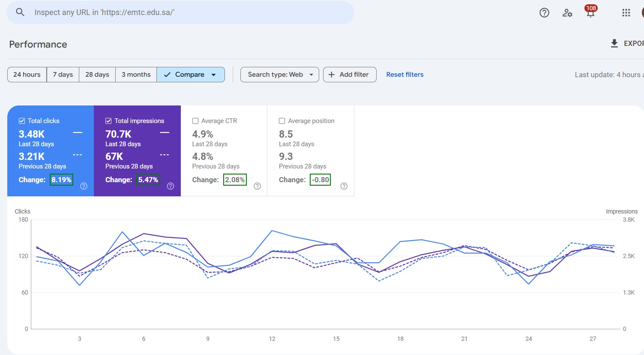
Task: Toggle the Total impressions checkbox
Action: point(108,121)
